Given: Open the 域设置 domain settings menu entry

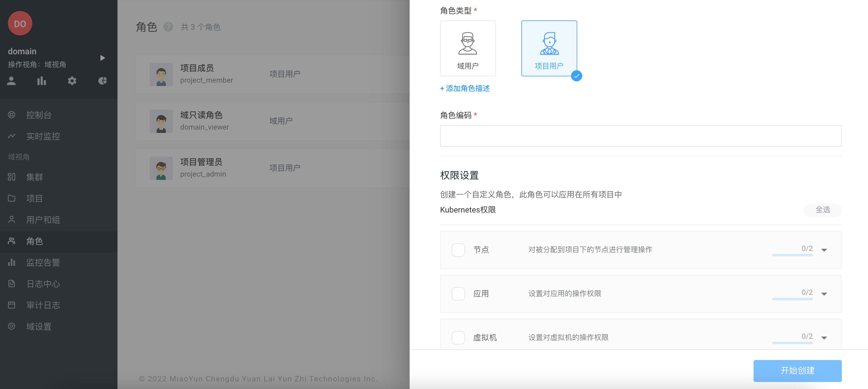Looking at the screenshot, I should pos(38,326).
